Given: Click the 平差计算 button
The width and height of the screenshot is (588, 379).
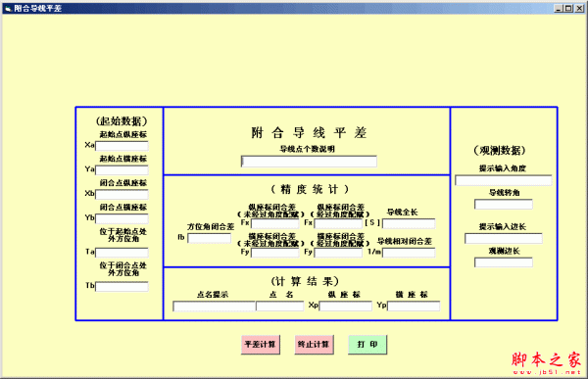Looking at the screenshot, I should [x=261, y=344].
